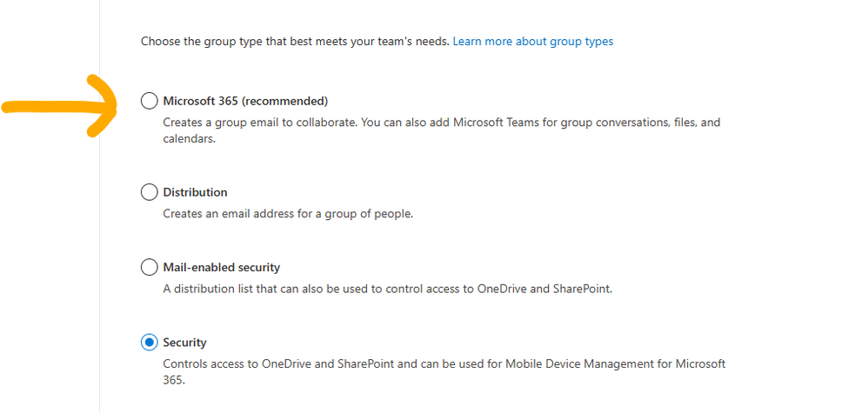
Task: Select the Microsoft 365 (recommended) radio button
Action: (149, 102)
